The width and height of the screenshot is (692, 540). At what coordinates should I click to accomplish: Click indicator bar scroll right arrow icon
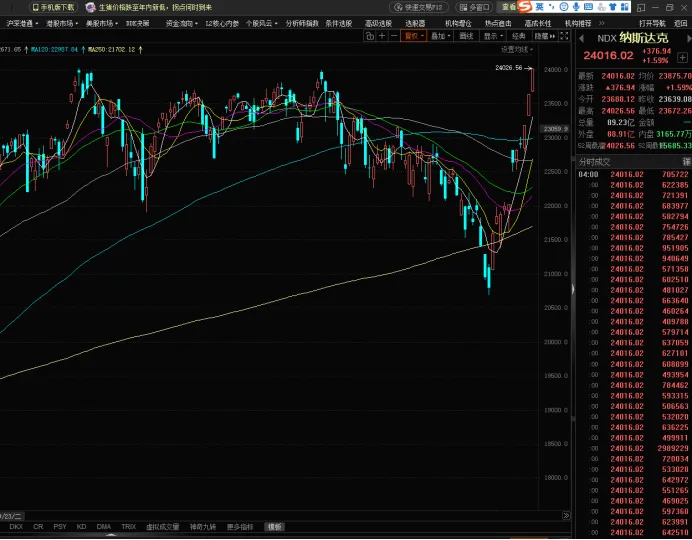tap(566, 515)
